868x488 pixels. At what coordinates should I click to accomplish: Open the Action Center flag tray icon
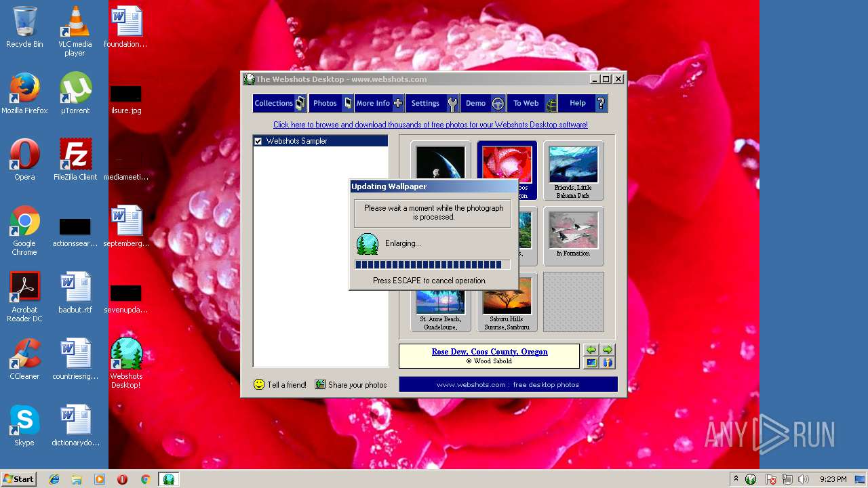tap(771, 479)
